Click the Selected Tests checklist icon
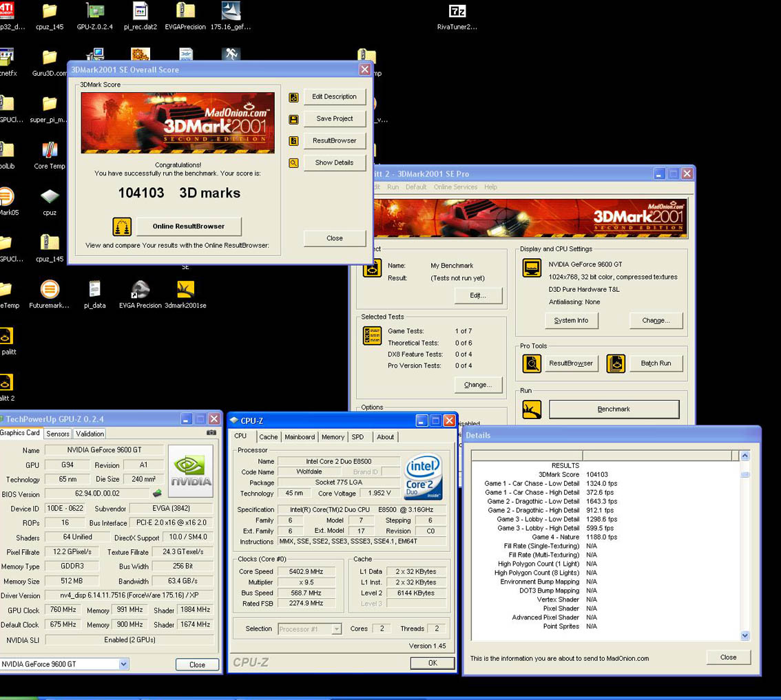The height and width of the screenshot is (700, 781). pyautogui.click(x=372, y=336)
